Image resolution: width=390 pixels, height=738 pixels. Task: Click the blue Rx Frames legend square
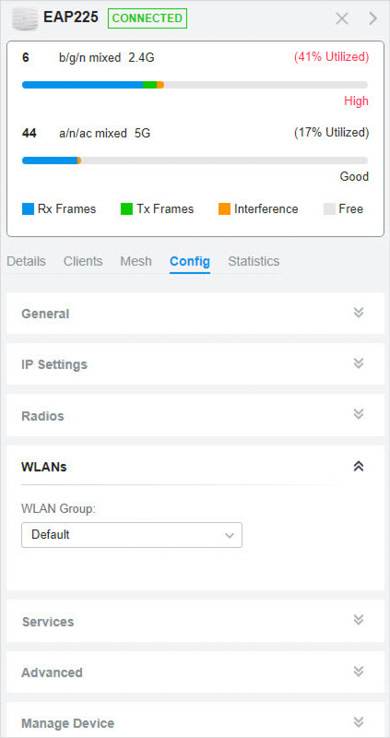pos(28,209)
